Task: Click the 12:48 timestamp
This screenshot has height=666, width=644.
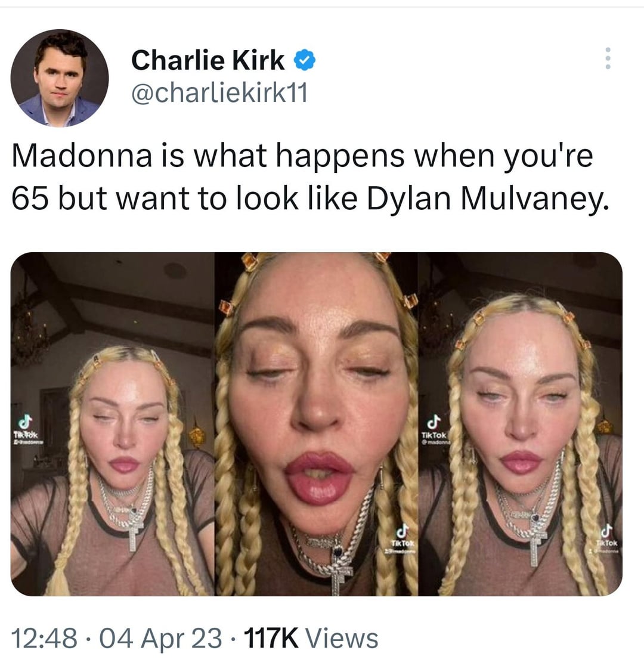Action: (x=44, y=639)
